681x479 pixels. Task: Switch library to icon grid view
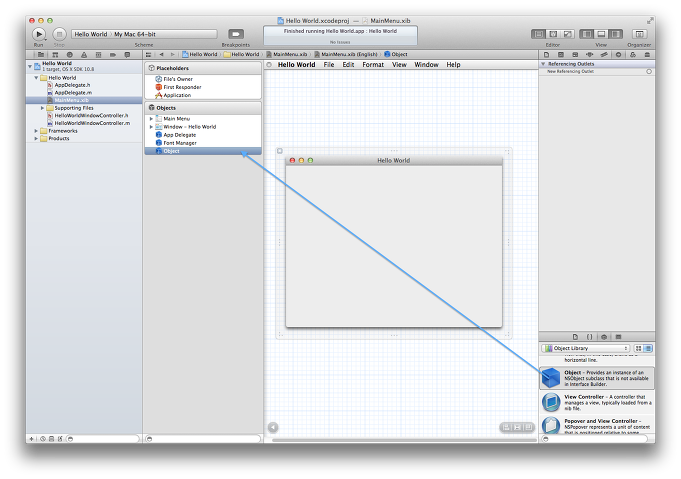point(638,348)
